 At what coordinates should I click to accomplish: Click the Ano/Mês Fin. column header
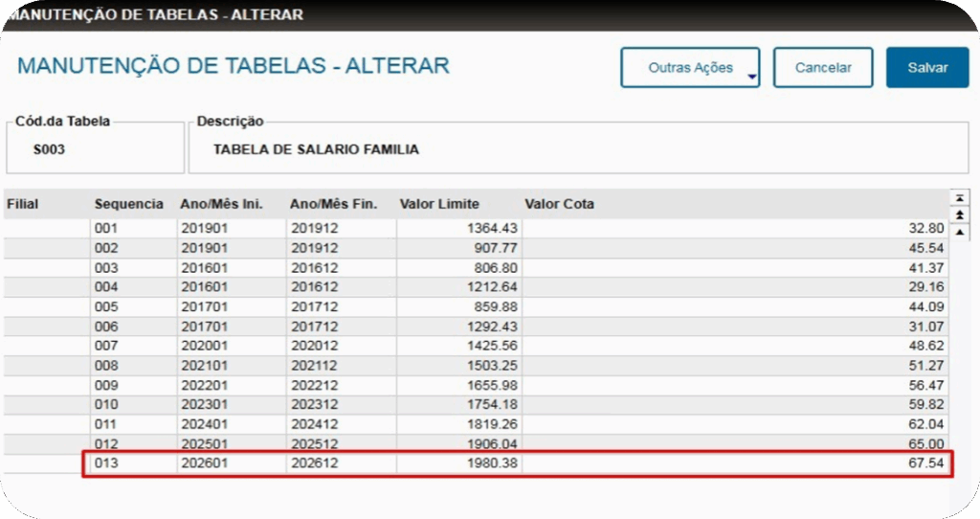334,204
